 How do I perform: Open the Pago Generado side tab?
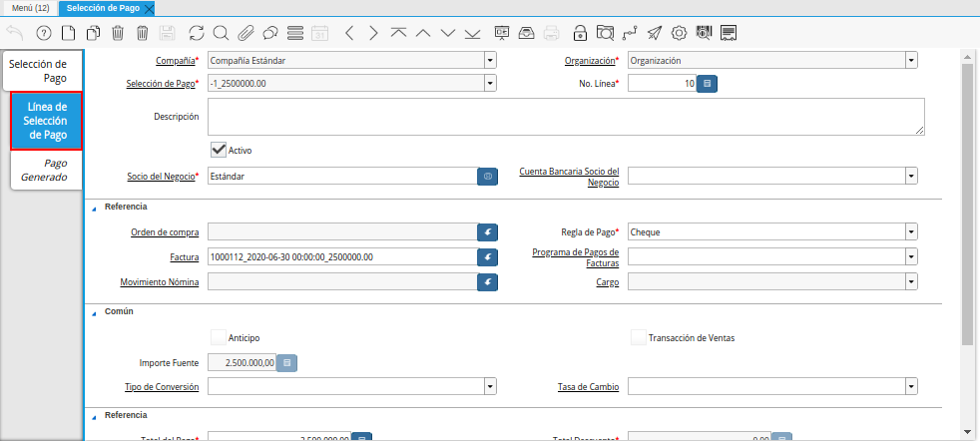click(46, 170)
